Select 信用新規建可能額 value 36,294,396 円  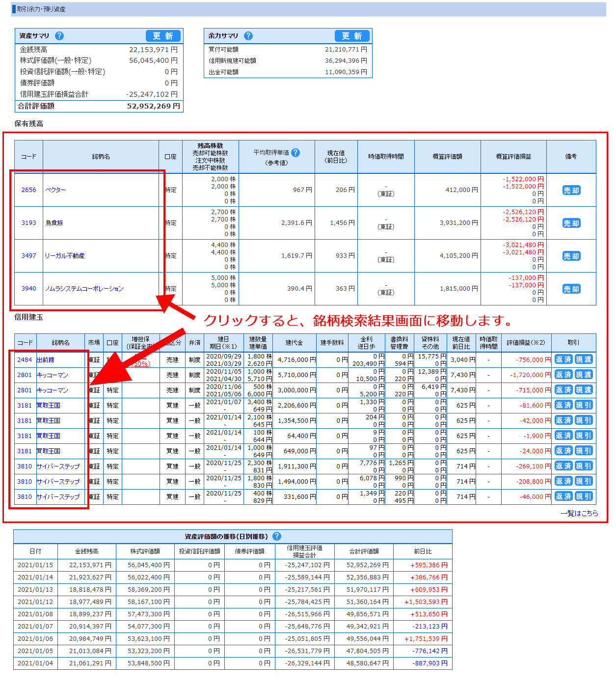tap(346, 61)
